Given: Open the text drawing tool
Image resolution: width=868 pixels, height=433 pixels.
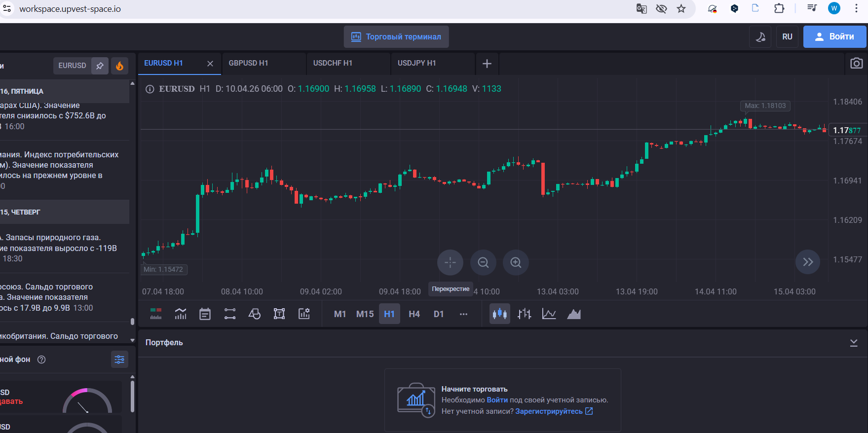Looking at the screenshot, I should tap(279, 314).
